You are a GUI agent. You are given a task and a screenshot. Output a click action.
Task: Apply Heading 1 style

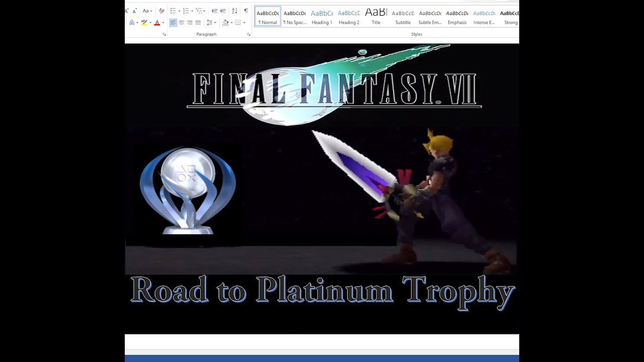click(x=322, y=17)
